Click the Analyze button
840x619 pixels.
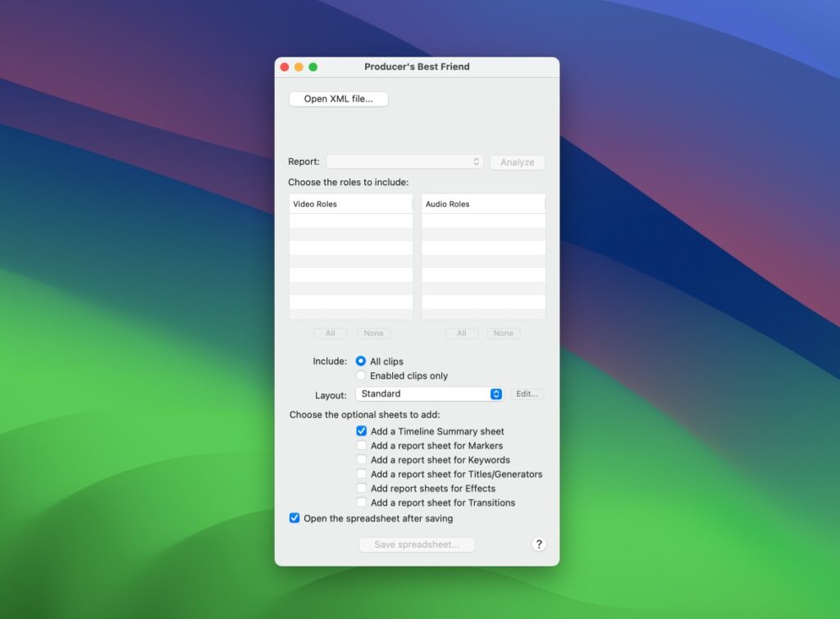tap(517, 162)
